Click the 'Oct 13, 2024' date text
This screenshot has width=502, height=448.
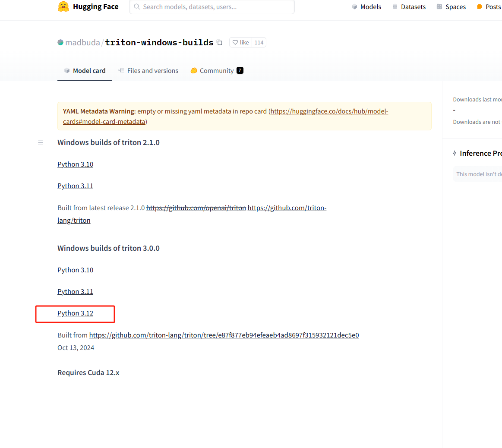[76, 348]
